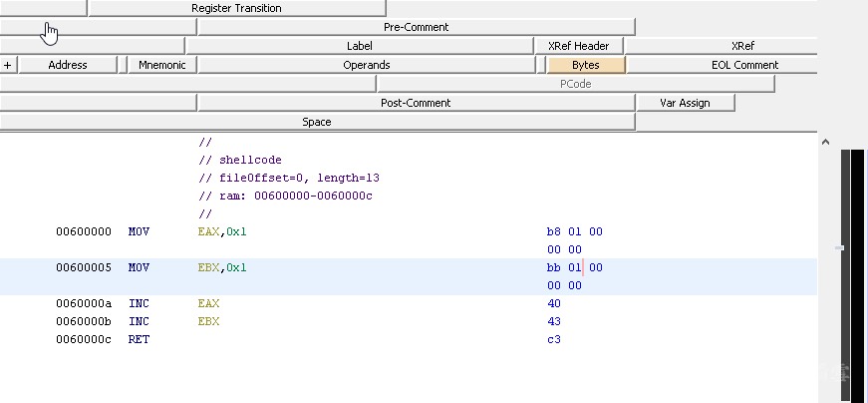Click the overview bar position marker
Screen dimensions: 868x403
(840, 247)
